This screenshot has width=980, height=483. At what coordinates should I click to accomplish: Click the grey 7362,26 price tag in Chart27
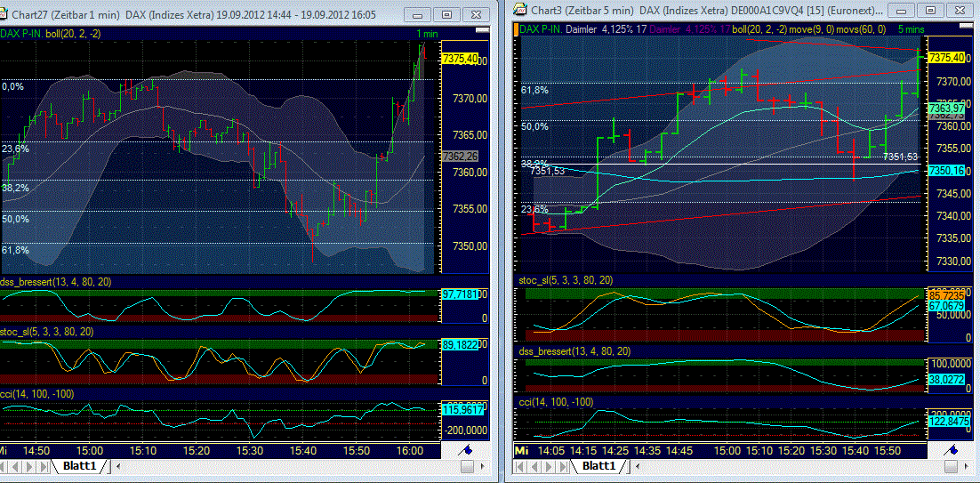pos(460,157)
